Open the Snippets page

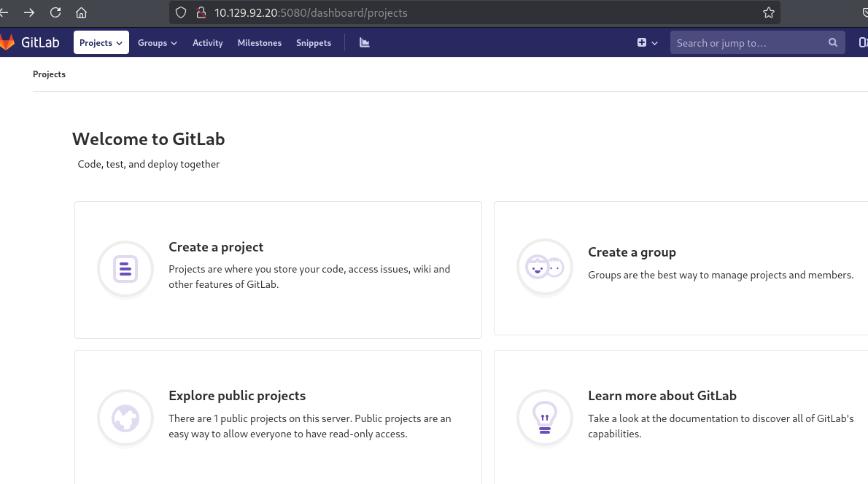314,42
